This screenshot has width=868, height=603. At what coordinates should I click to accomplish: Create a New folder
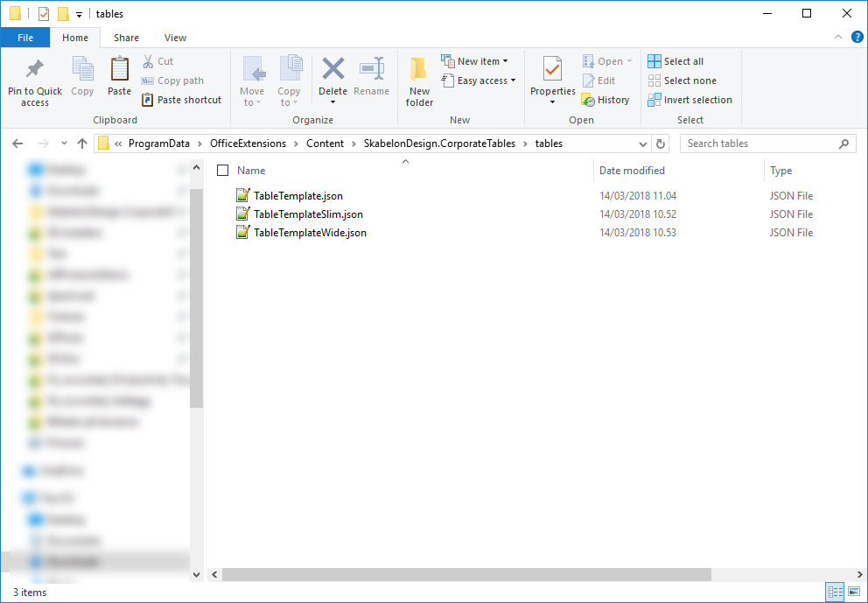419,82
